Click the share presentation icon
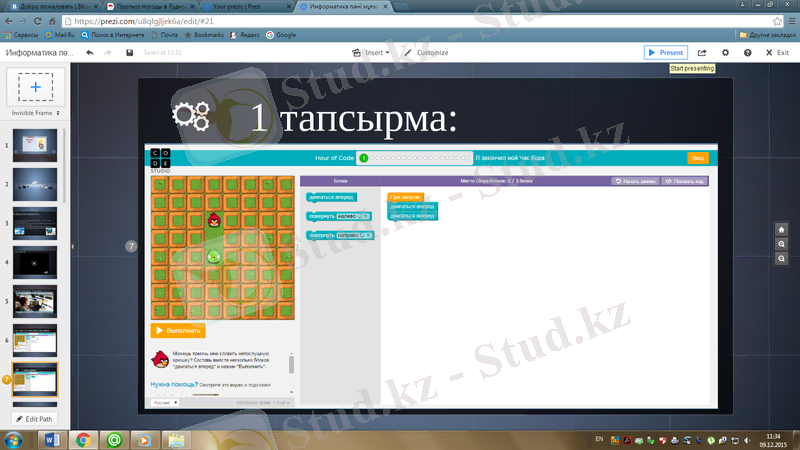 point(702,53)
